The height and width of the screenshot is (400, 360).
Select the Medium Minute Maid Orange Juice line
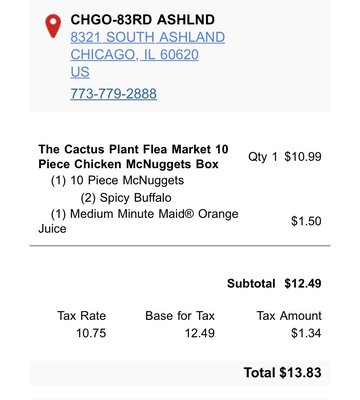coord(138,221)
